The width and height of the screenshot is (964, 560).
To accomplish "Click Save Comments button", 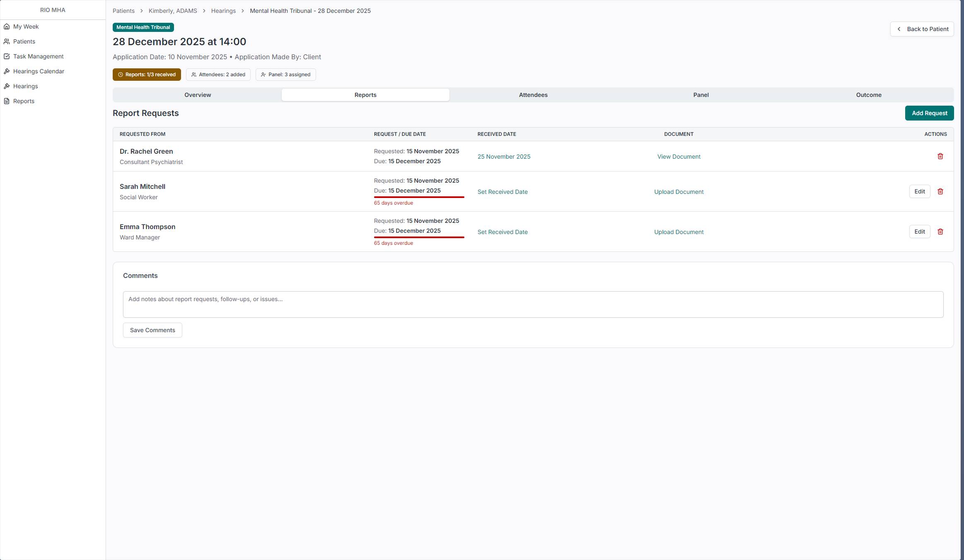I will (152, 330).
